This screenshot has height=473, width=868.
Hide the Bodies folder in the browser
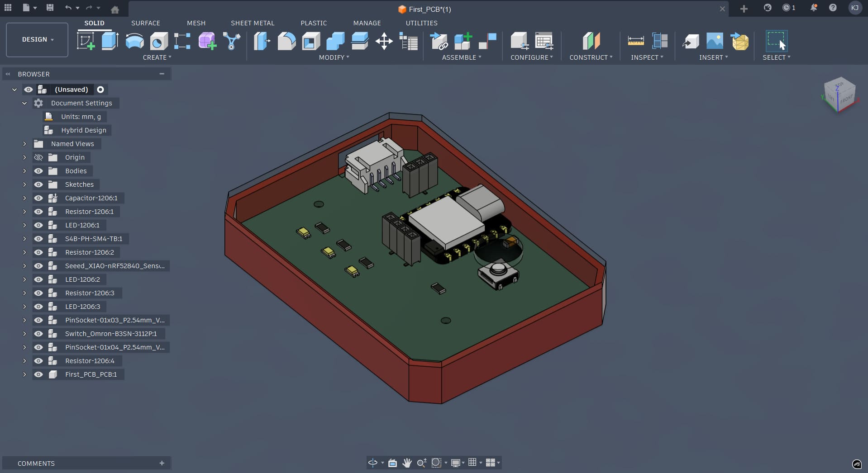pyautogui.click(x=39, y=171)
